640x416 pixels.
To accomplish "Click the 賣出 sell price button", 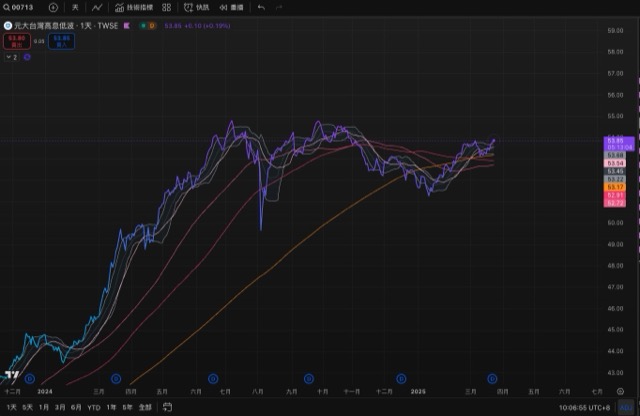I will pyautogui.click(x=17, y=41).
